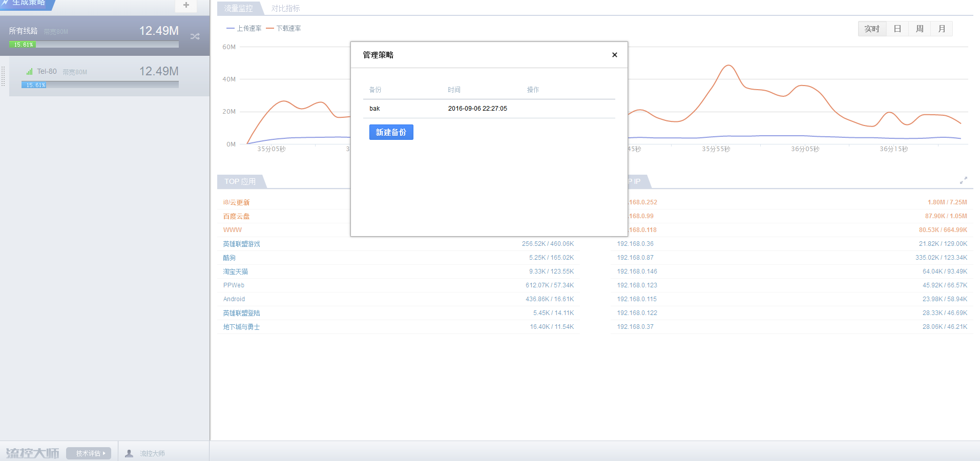
Task: Close the 管理策略 dialog with X
Action: pyautogui.click(x=615, y=55)
